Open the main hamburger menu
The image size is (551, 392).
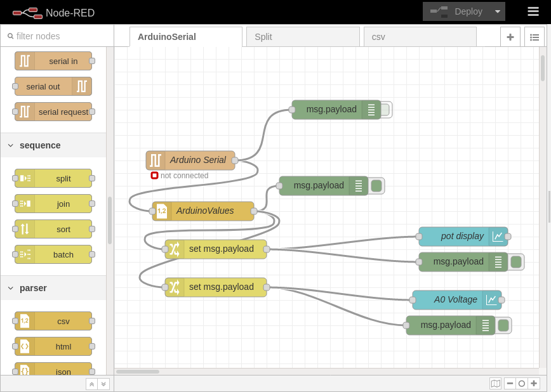pyautogui.click(x=533, y=11)
